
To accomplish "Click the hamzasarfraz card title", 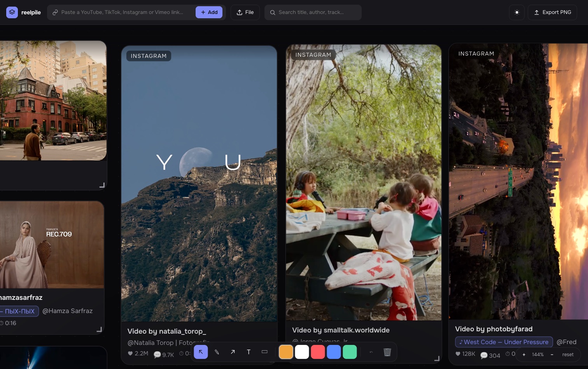I will (21, 298).
